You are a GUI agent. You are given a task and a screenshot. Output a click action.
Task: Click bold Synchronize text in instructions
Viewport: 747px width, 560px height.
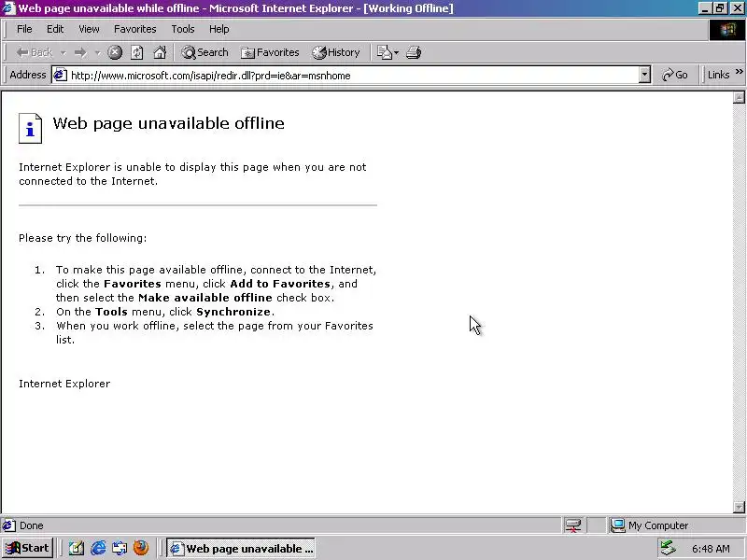(x=233, y=312)
